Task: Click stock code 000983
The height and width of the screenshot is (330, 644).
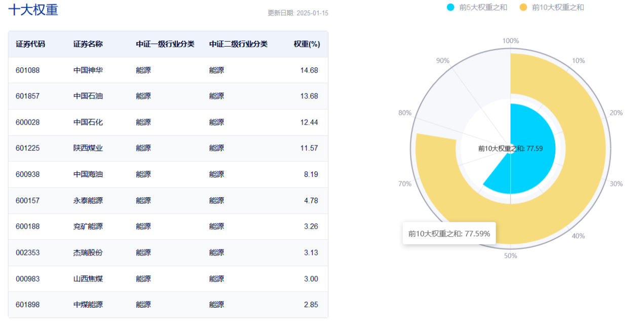Action: tap(27, 279)
